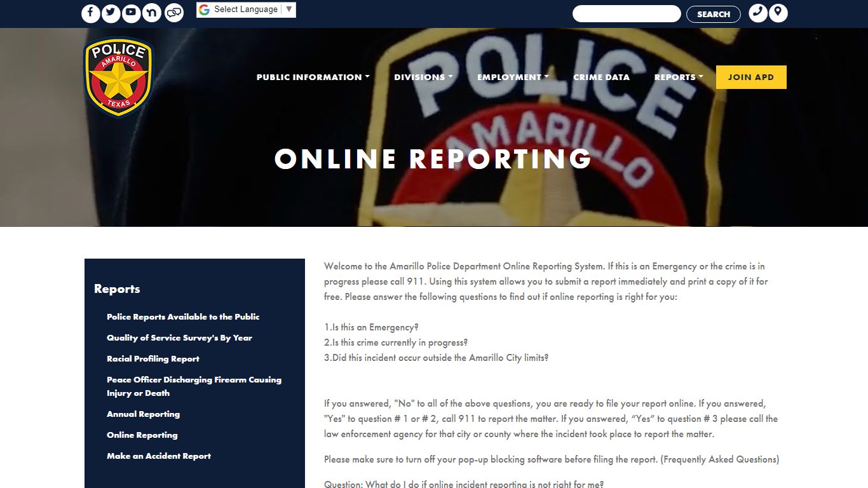Open the Online Reporting sidebar link
The image size is (868, 488).
tap(142, 435)
